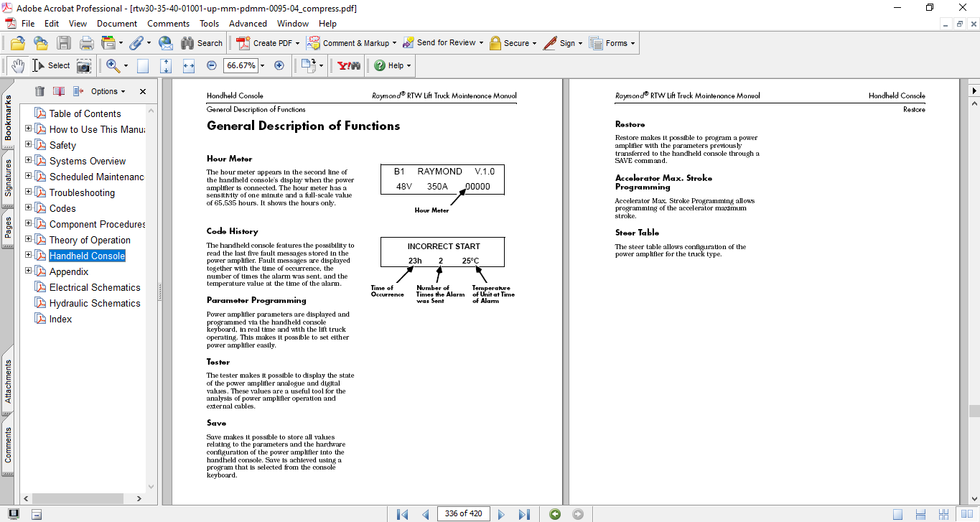The image size is (980, 522).
Task: Select the Hand tool
Action: pos(17,65)
